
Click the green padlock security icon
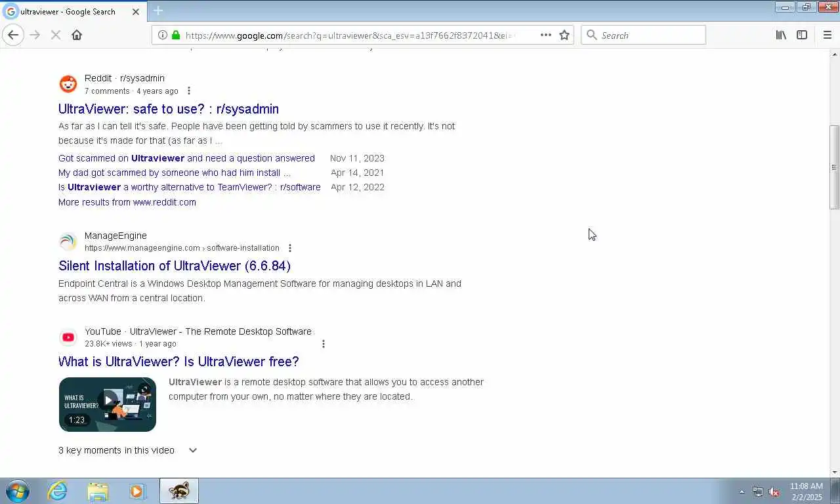coord(175,35)
